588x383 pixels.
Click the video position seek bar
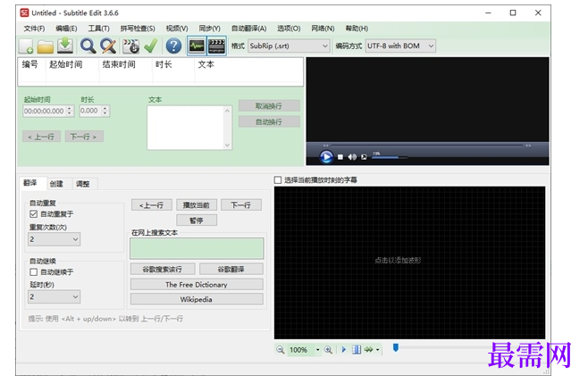click(427, 146)
